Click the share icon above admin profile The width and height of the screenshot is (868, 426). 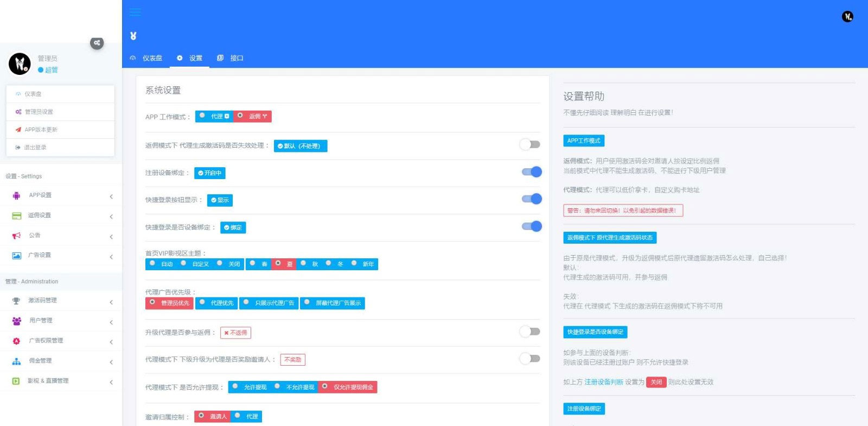pyautogui.click(x=97, y=43)
